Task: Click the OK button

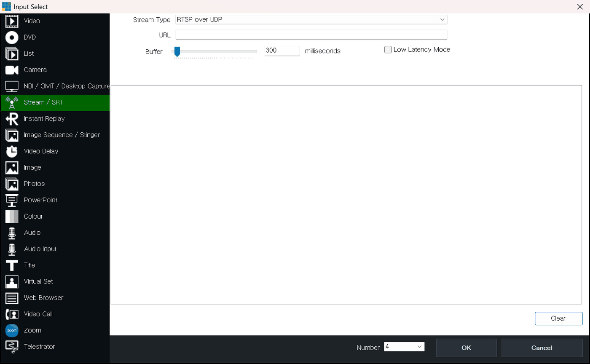Action: point(466,348)
